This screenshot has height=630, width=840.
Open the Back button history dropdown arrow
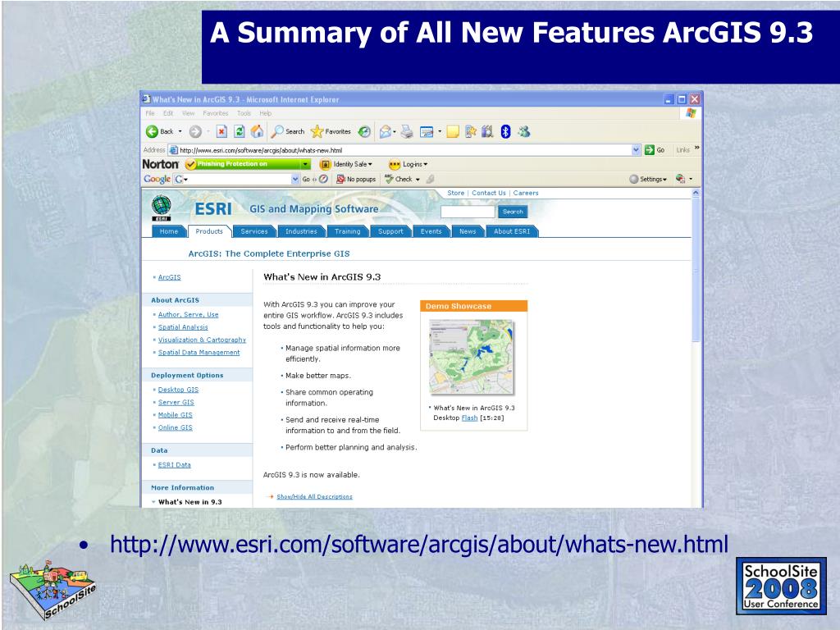point(180,131)
